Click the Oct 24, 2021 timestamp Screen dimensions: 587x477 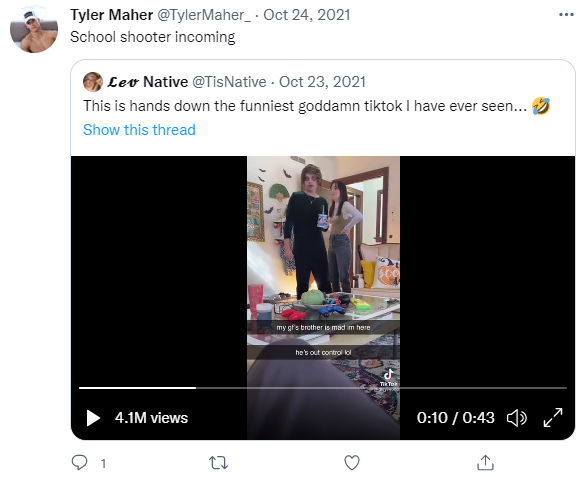[x=307, y=15]
